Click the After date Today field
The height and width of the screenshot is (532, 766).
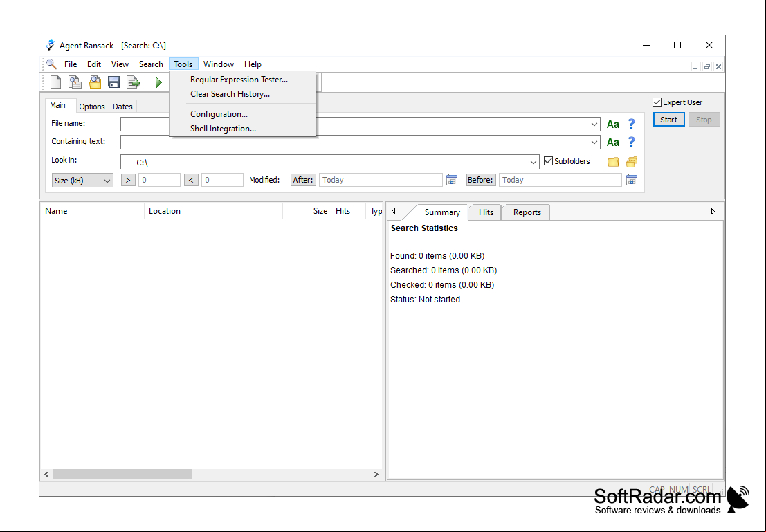click(x=381, y=180)
